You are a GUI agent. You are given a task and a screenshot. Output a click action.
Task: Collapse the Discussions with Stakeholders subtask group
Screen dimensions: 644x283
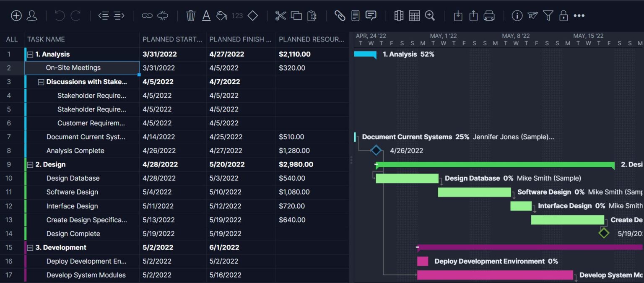[x=41, y=81]
